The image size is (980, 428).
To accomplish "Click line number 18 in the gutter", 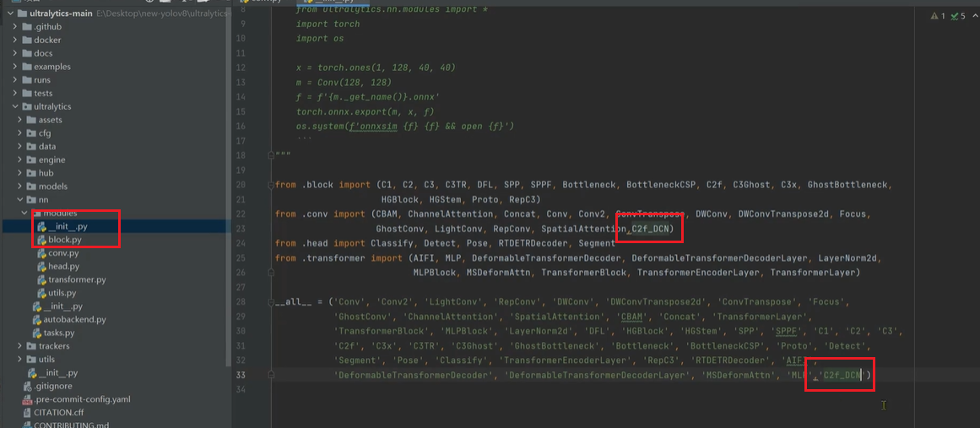I will 241,155.
